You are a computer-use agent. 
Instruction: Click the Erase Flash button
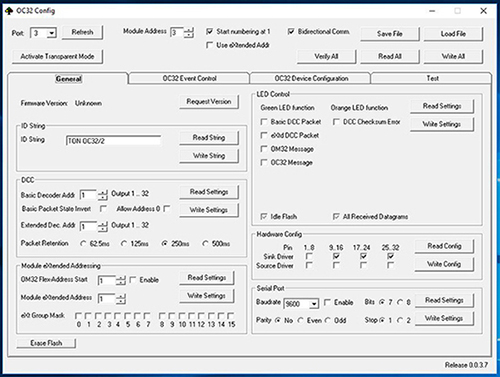tap(46, 343)
